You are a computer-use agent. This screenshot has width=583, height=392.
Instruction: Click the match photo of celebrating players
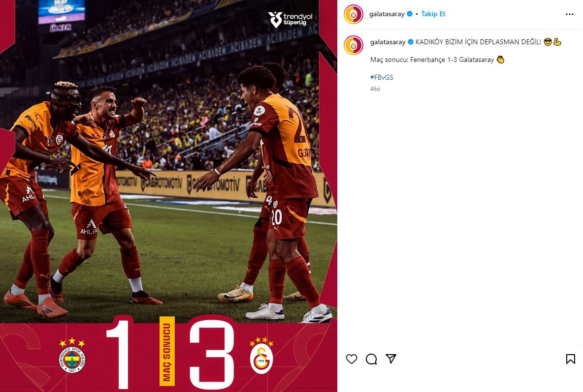pyautogui.click(x=168, y=160)
